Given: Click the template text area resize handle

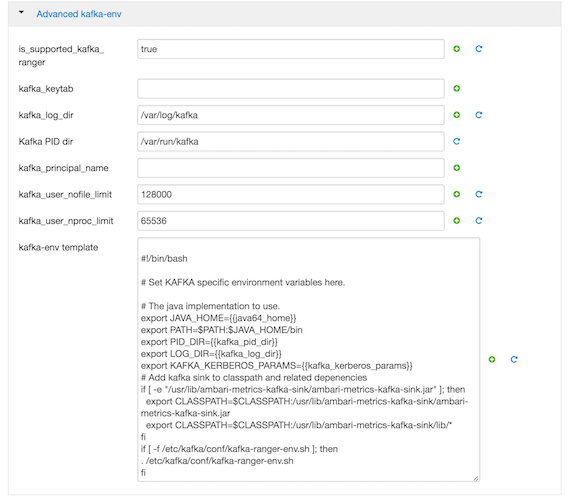Looking at the screenshot, I should coord(476,478).
